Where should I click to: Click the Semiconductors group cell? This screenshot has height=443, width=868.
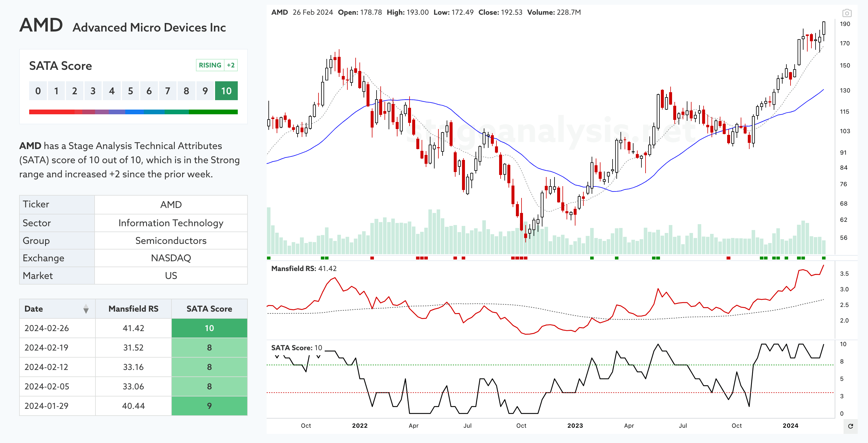click(x=171, y=241)
